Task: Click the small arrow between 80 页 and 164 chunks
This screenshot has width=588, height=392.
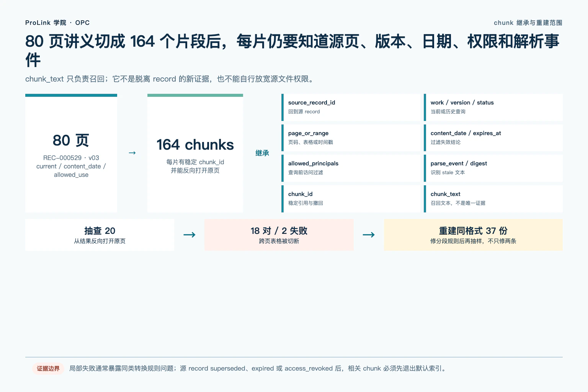Action: [132, 153]
